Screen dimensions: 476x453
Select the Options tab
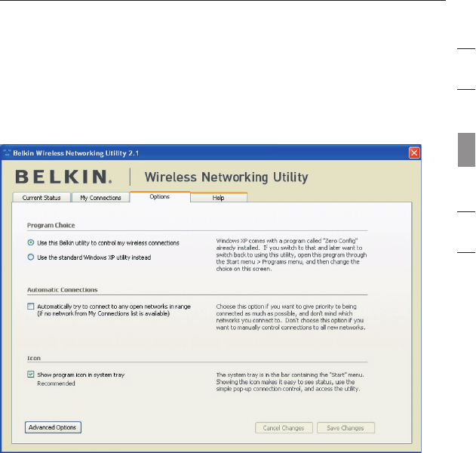(x=160, y=196)
